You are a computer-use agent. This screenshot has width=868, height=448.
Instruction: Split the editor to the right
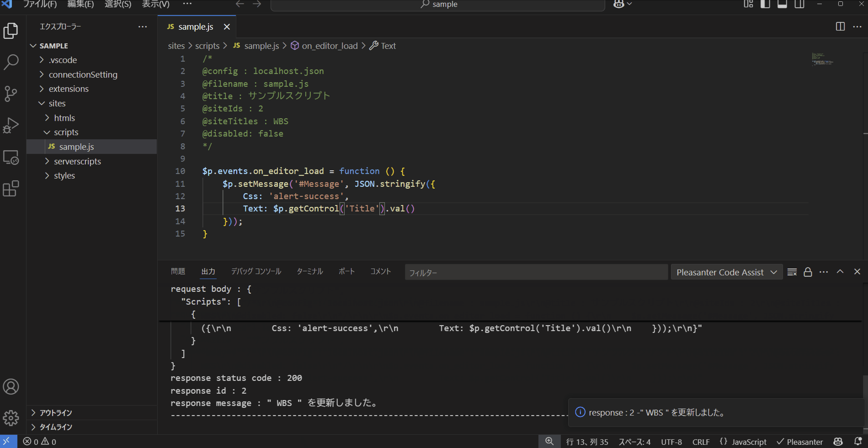(840, 26)
